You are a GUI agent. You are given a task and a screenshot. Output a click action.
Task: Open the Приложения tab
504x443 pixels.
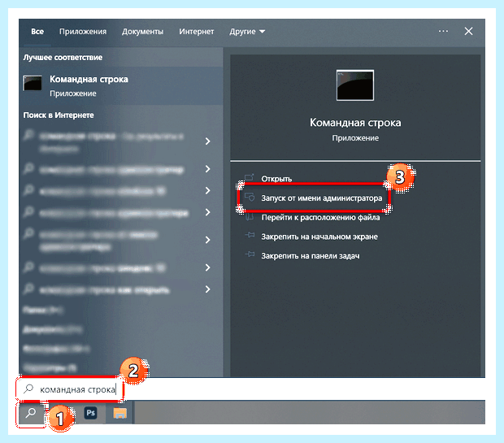[83, 32]
